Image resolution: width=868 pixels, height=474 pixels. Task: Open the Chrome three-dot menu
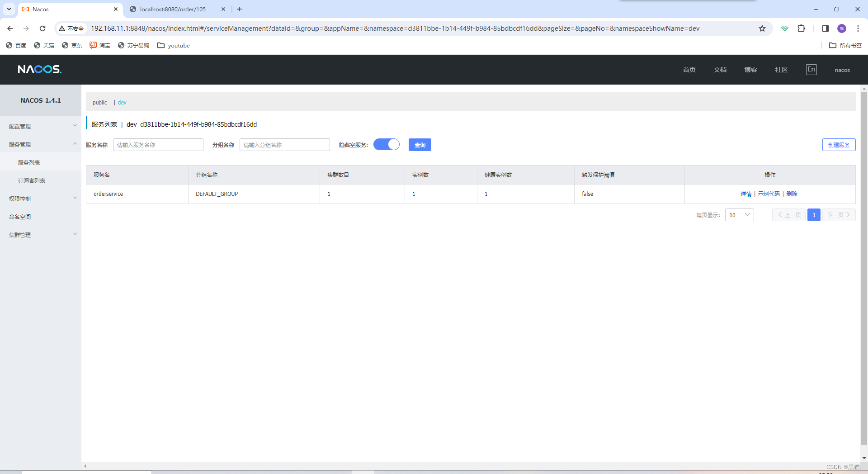tap(858, 28)
